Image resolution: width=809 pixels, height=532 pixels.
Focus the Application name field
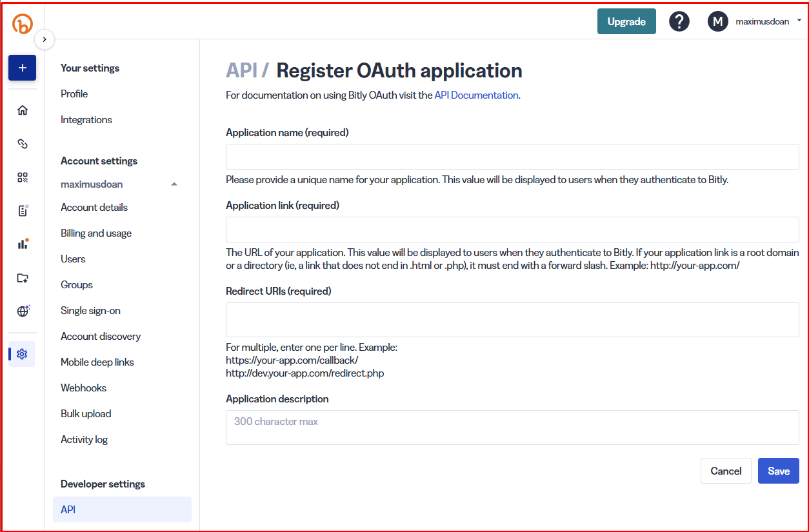click(512, 157)
